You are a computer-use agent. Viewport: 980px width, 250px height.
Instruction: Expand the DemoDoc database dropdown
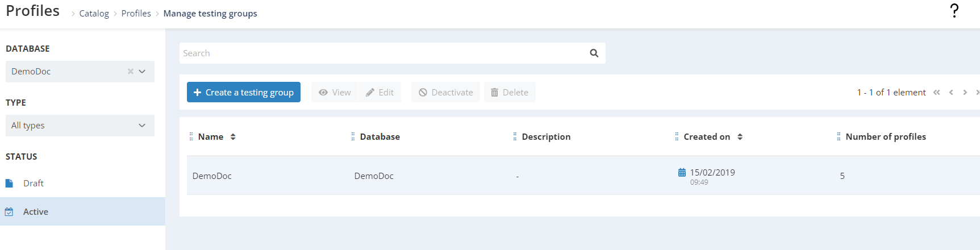click(142, 71)
